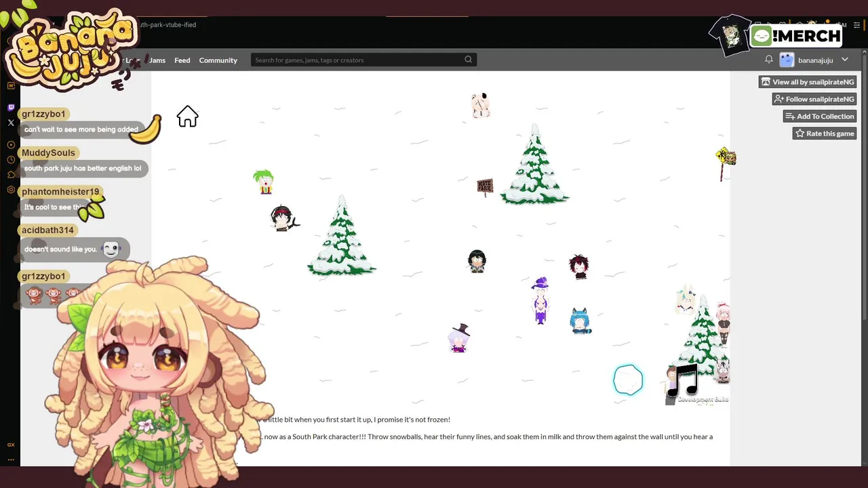The height and width of the screenshot is (488, 868).
Task: Focus the games search input field
Action: pyautogui.click(x=363, y=60)
